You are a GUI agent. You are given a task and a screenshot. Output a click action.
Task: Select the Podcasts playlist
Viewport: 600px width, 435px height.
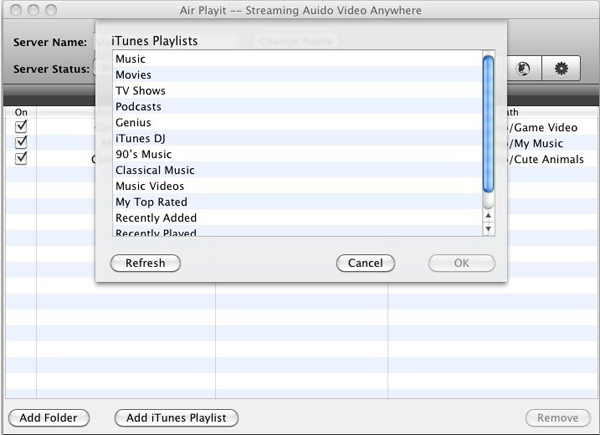(x=298, y=106)
